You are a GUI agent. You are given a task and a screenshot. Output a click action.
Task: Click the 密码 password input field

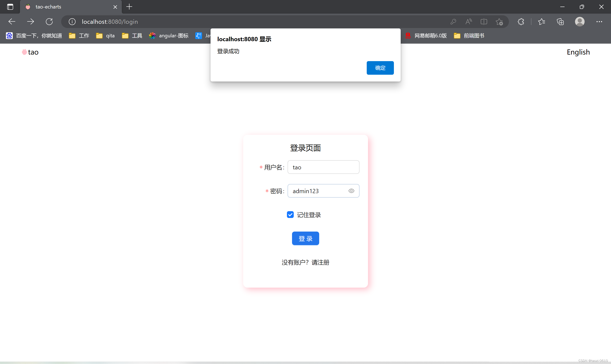pyautogui.click(x=323, y=191)
